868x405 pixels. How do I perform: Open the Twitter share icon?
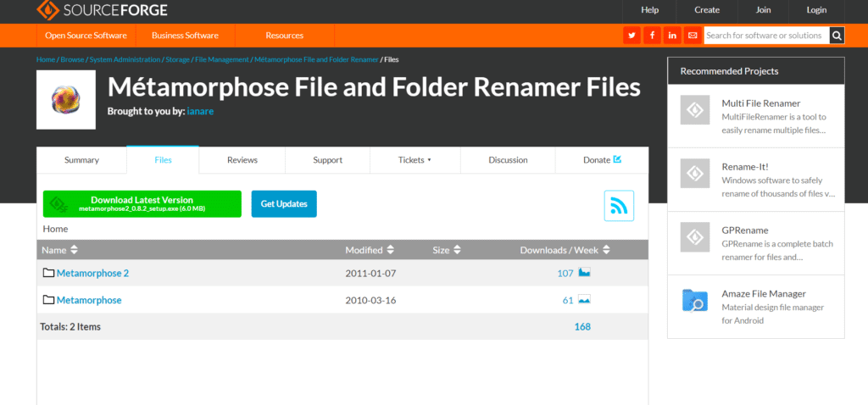(632, 36)
